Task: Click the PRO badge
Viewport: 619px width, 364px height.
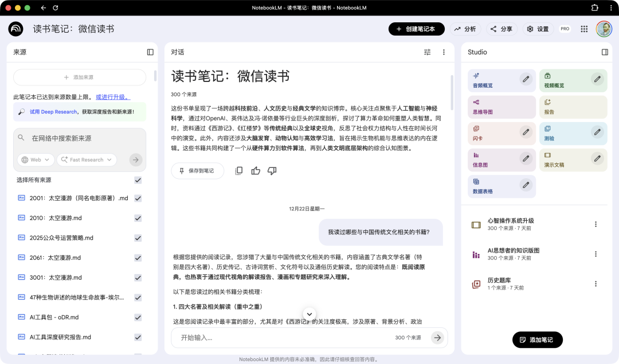Action: pyautogui.click(x=565, y=29)
